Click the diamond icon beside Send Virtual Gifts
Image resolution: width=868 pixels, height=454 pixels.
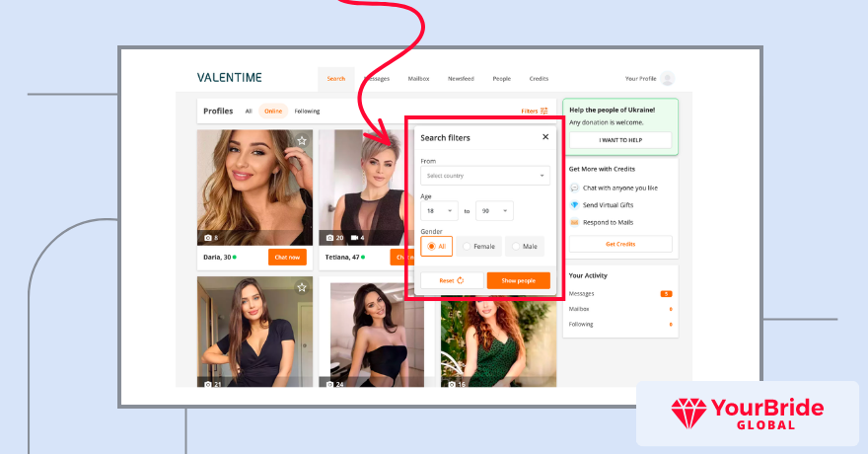[x=575, y=205]
